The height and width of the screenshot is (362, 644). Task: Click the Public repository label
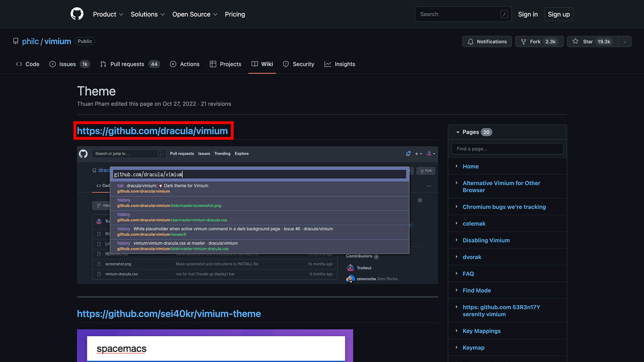pyautogui.click(x=85, y=41)
